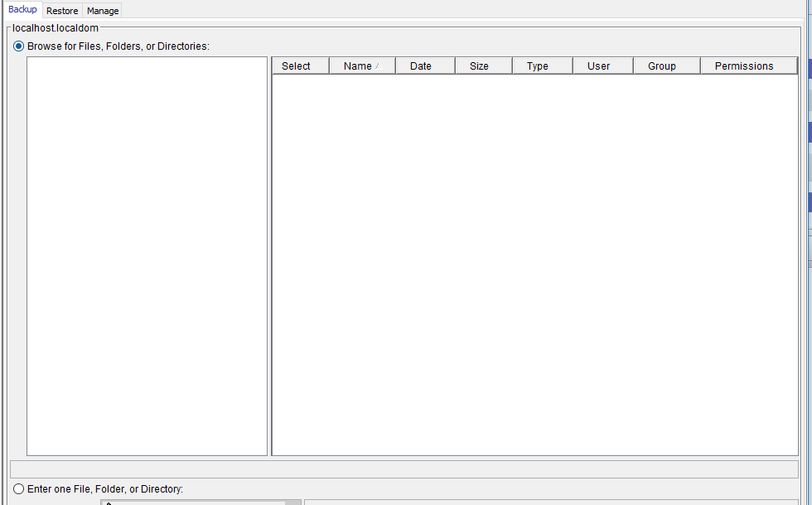The width and height of the screenshot is (812, 505).
Task: Switch to the Restore tab
Action: (62, 11)
